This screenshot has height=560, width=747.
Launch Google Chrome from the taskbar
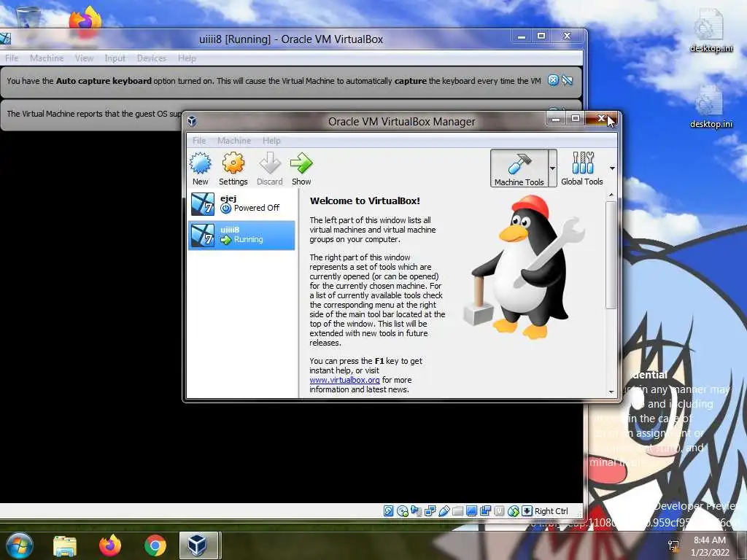(155, 545)
